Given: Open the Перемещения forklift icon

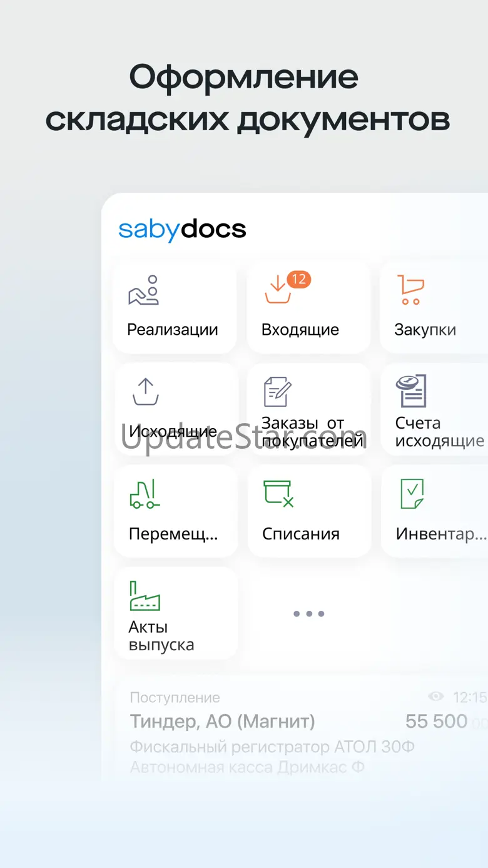Looking at the screenshot, I should pyautogui.click(x=145, y=494).
